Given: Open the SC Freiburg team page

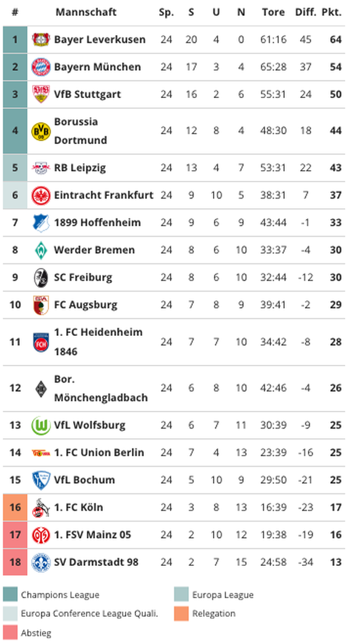Looking at the screenshot, I should [83, 277].
